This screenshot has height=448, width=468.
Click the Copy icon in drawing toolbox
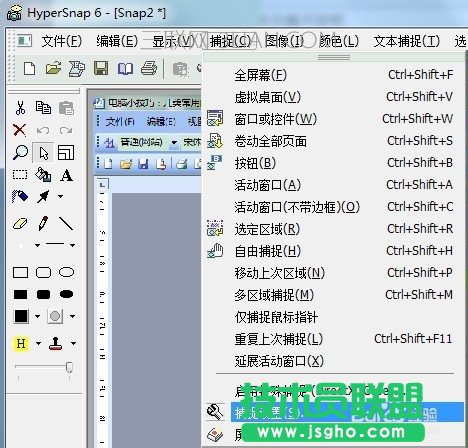pos(43,108)
